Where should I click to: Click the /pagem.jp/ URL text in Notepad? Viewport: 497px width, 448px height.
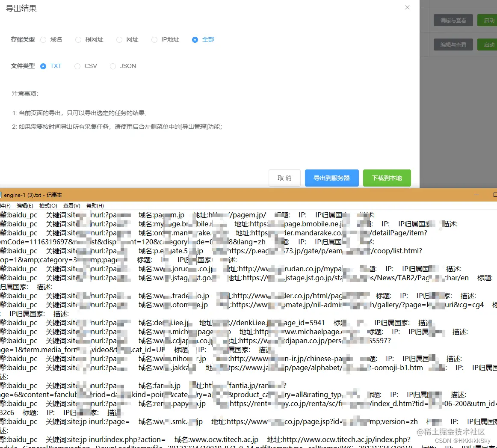pos(248,215)
